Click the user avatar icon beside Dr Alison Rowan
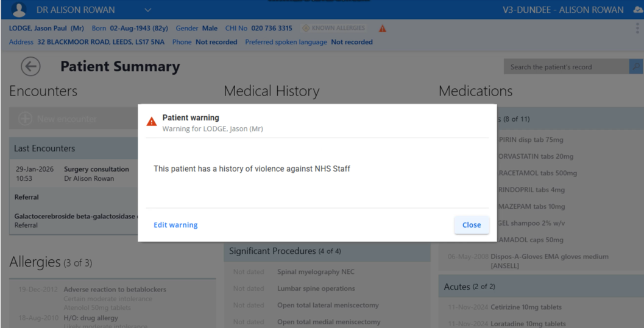This screenshot has height=328, width=644. coord(19,10)
